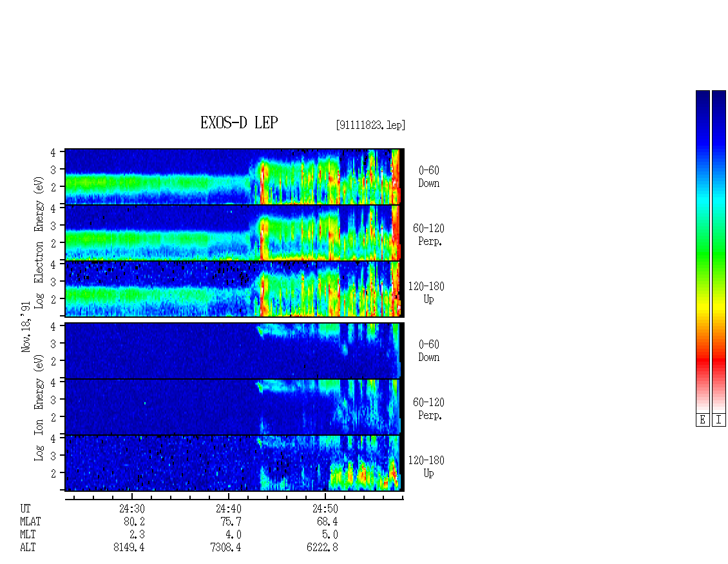Click the 24:30 UT time value
This screenshot has width=728, height=564.
[132, 509]
